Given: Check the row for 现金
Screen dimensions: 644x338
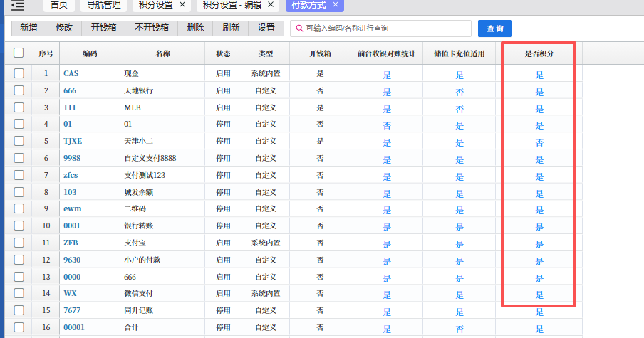Looking at the screenshot, I should pos(19,73).
